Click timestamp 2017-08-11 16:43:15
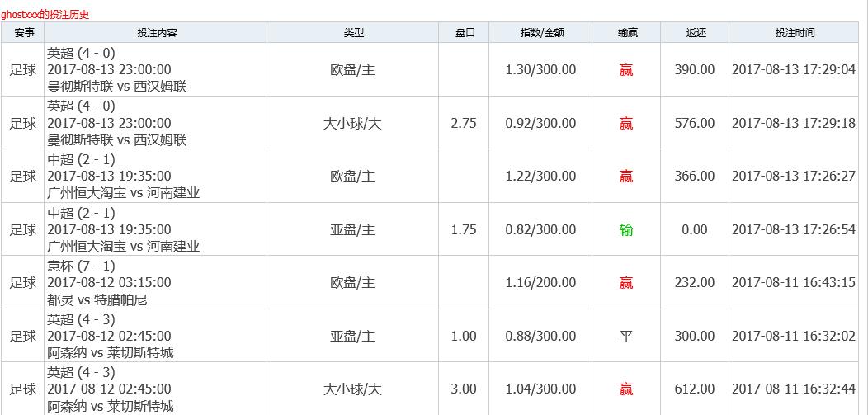The image size is (868, 415). coord(793,283)
